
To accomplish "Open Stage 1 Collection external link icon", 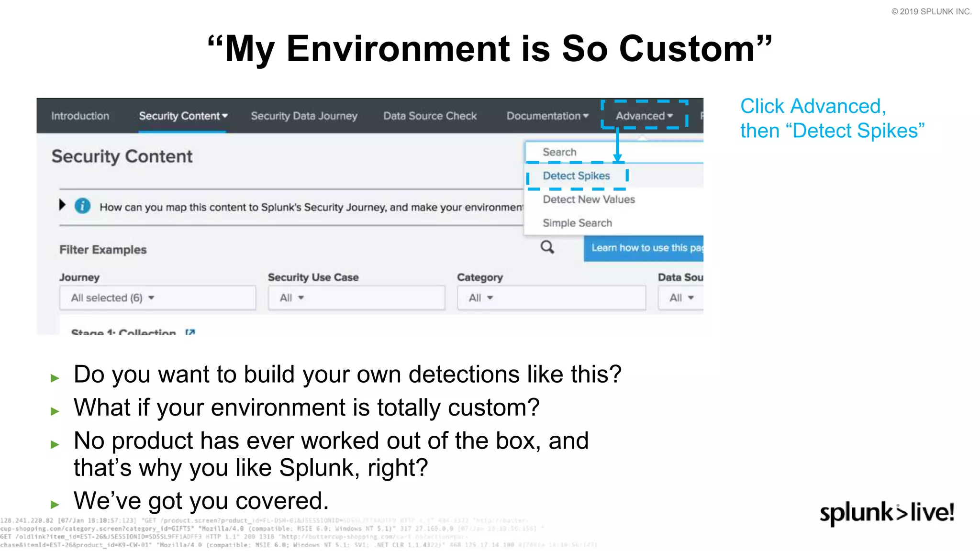I will pyautogui.click(x=190, y=332).
